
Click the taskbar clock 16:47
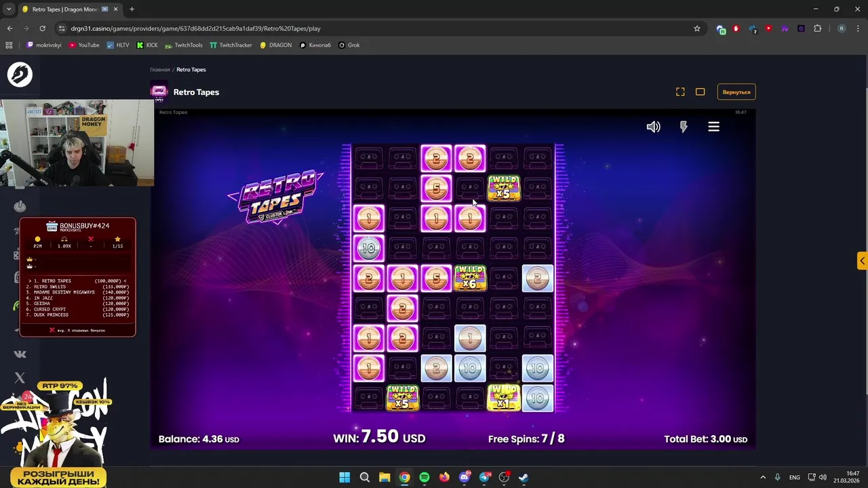pyautogui.click(x=846, y=477)
